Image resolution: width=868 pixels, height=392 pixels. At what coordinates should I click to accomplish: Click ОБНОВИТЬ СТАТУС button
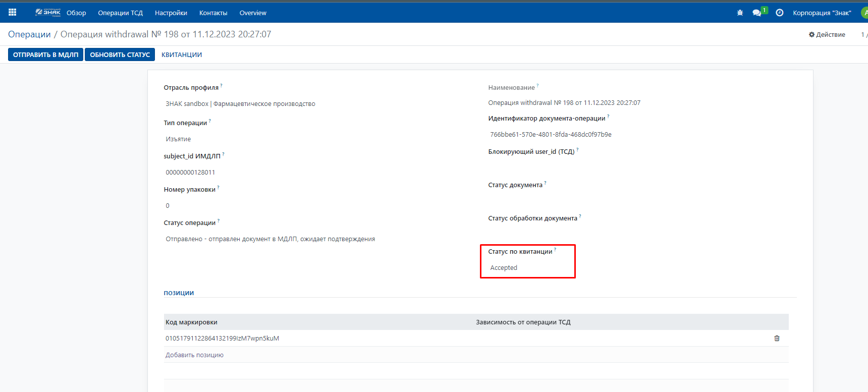click(x=120, y=54)
